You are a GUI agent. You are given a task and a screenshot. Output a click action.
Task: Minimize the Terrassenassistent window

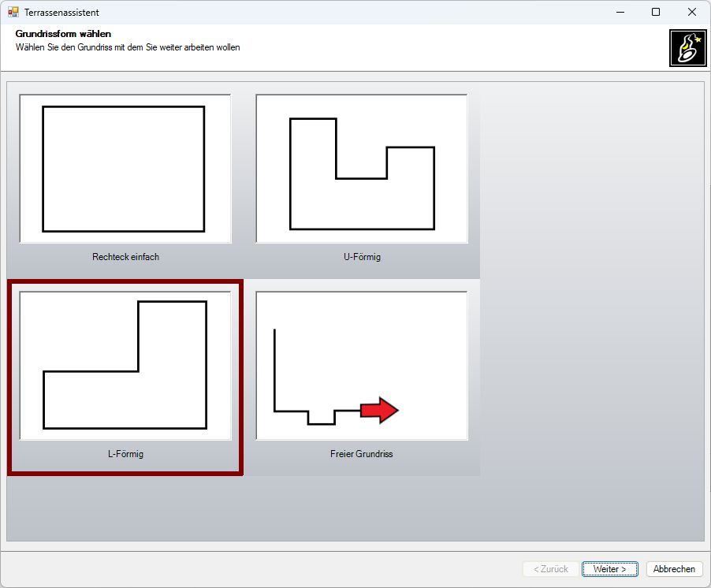[x=620, y=13]
